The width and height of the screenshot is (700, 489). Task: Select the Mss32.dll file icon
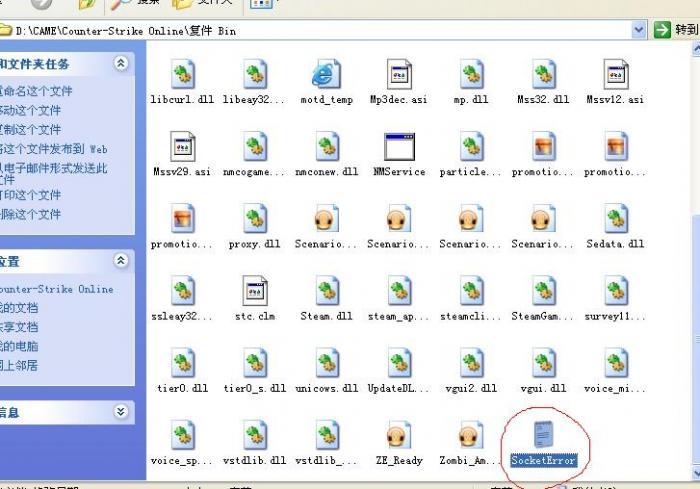coord(544,74)
